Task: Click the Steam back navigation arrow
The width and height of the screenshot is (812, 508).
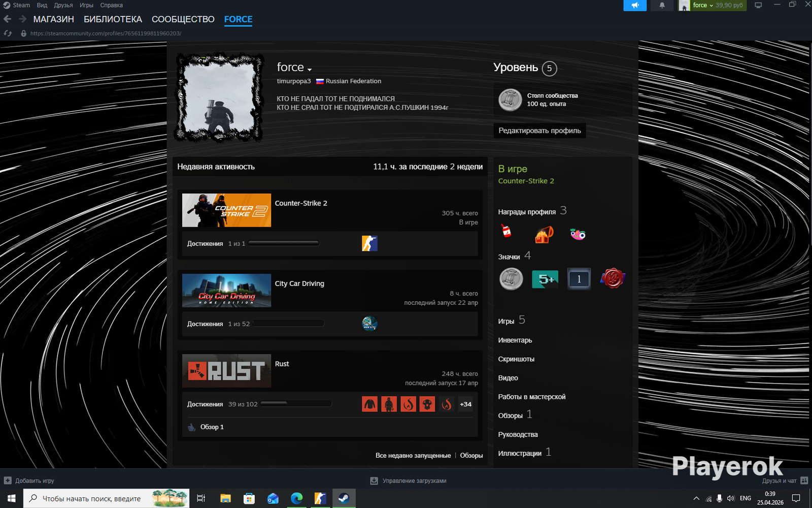Action: pyautogui.click(x=7, y=19)
